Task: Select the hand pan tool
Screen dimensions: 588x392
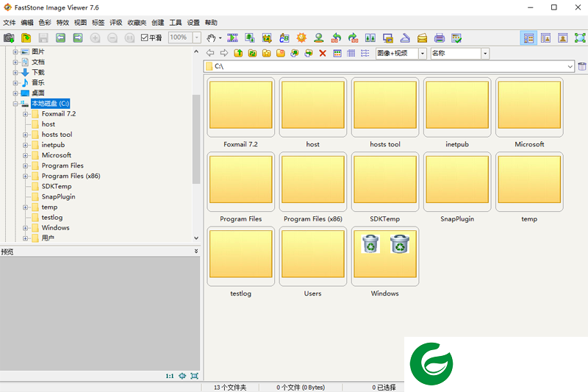Action: coord(211,38)
